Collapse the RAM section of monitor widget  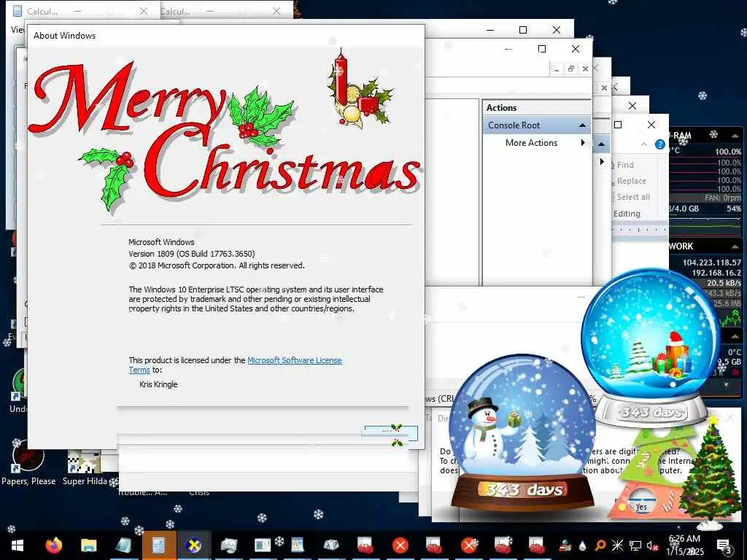pos(735,136)
